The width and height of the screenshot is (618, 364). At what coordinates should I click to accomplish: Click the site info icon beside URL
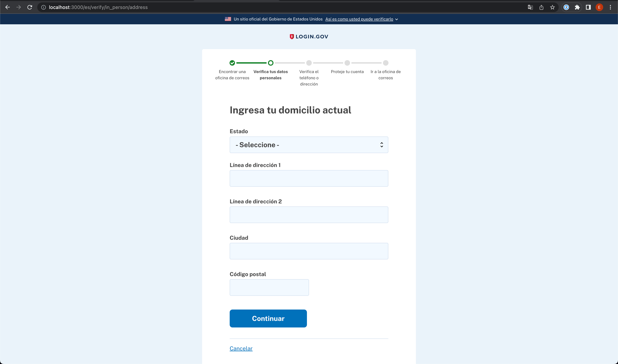(x=43, y=7)
